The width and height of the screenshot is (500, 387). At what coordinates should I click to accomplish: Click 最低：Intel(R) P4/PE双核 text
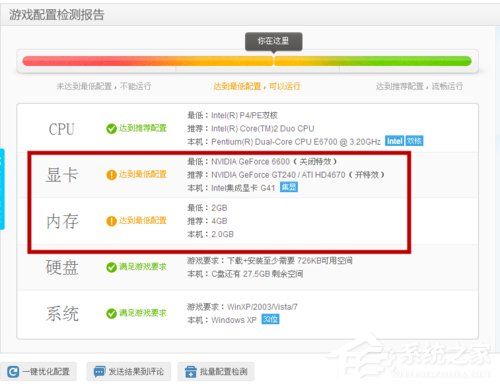pos(232,115)
